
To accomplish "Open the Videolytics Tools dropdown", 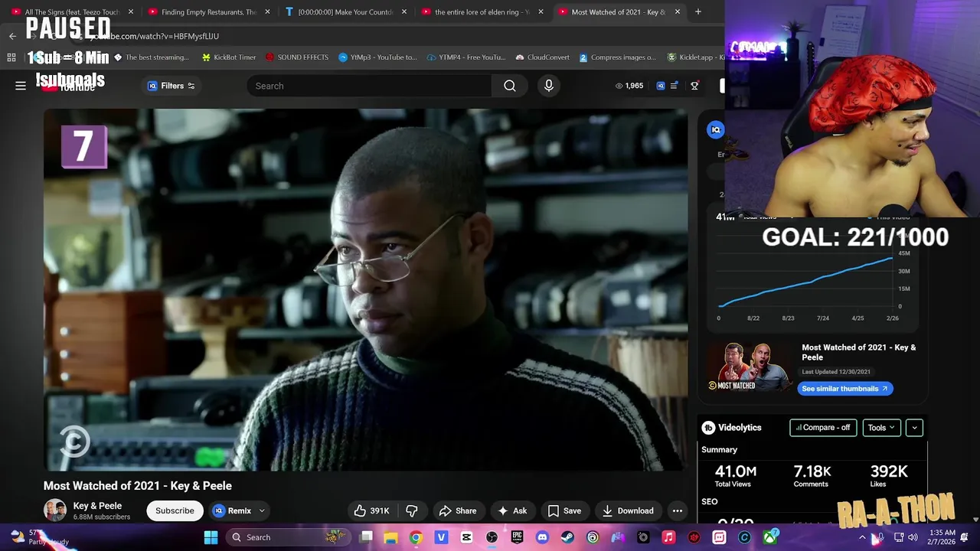I will click(881, 428).
